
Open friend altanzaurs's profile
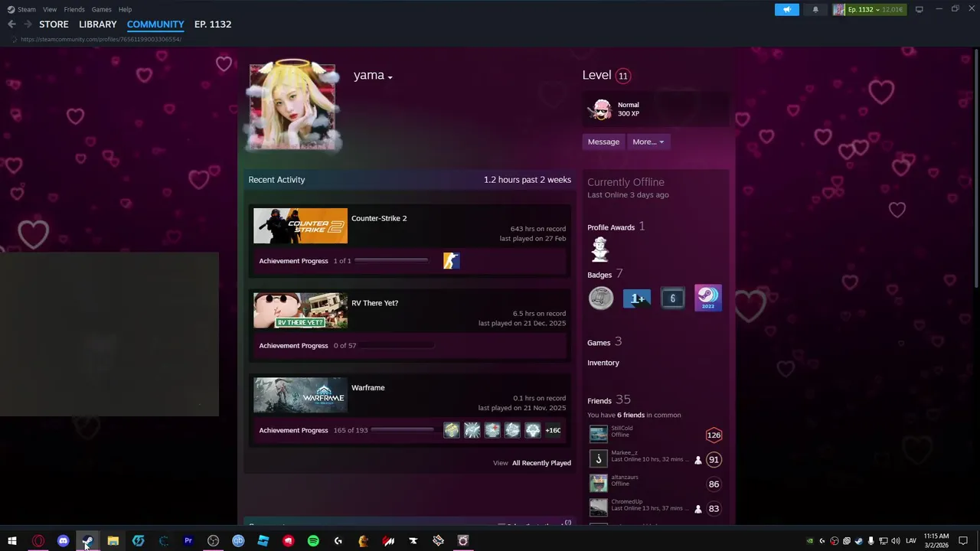tap(625, 478)
